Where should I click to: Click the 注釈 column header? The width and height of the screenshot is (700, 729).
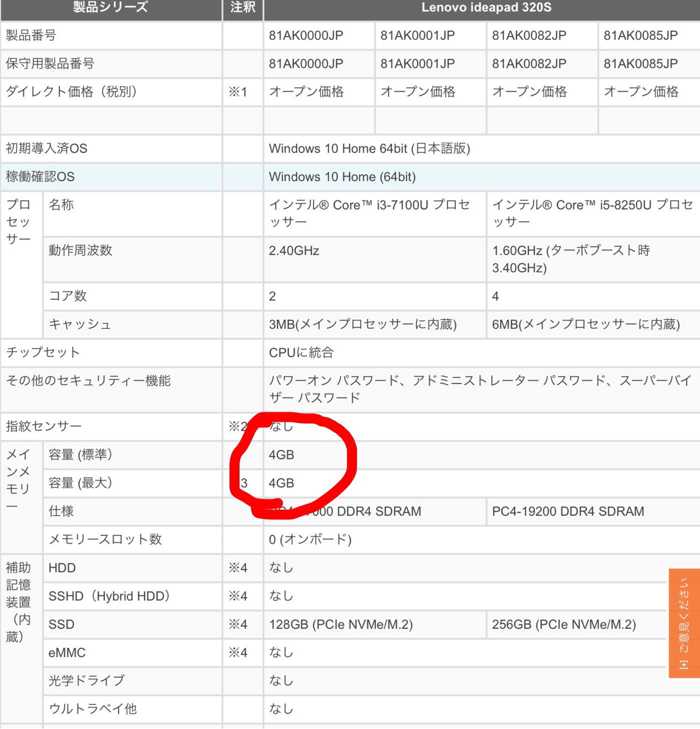point(243,8)
